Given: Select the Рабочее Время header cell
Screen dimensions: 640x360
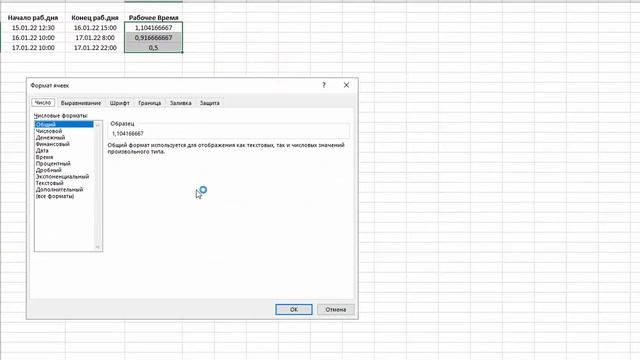Looking at the screenshot, I should click(x=153, y=18).
